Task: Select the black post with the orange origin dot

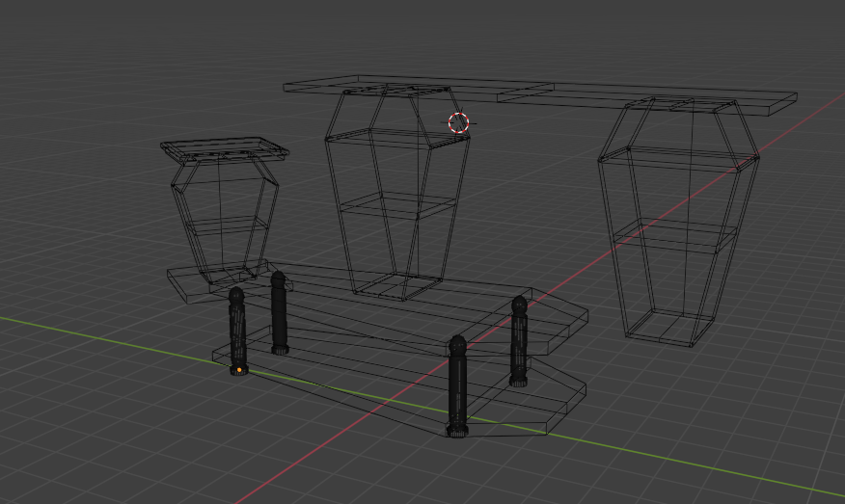Action: pyautogui.click(x=237, y=331)
